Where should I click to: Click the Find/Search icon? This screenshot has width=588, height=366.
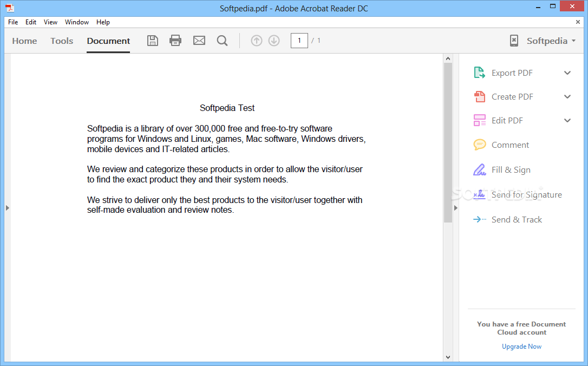point(222,40)
